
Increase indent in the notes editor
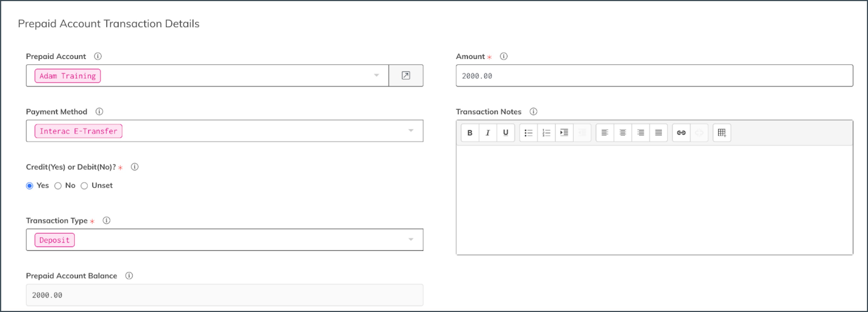pyautogui.click(x=564, y=132)
